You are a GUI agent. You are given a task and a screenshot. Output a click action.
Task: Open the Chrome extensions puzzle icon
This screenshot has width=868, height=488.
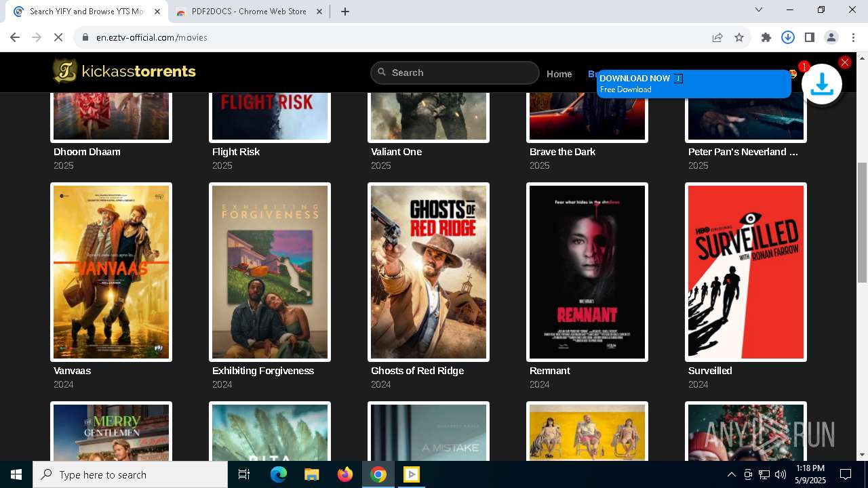click(x=766, y=37)
